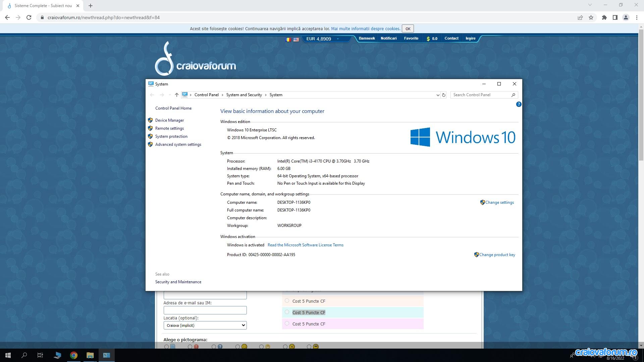Click Adresa de e-mail sau IM field
Viewport: 644px width, 362px height.
[x=205, y=310]
